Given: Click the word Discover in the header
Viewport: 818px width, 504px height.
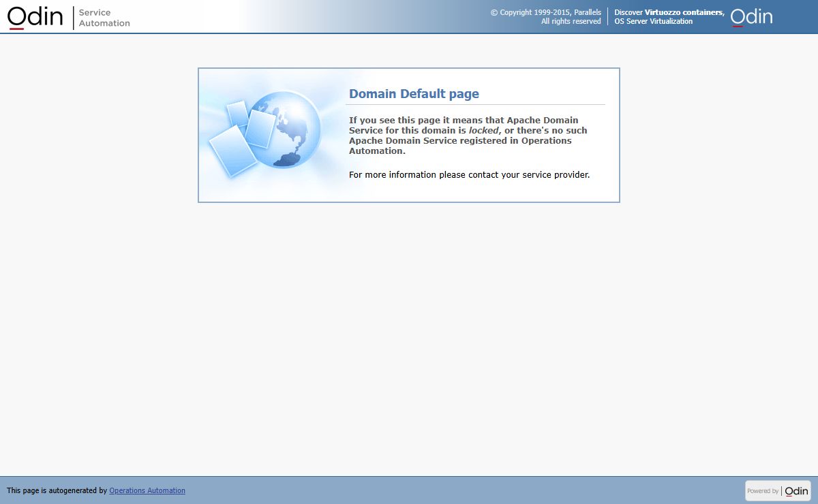Looking at the screenshot, I should [628, 12].
